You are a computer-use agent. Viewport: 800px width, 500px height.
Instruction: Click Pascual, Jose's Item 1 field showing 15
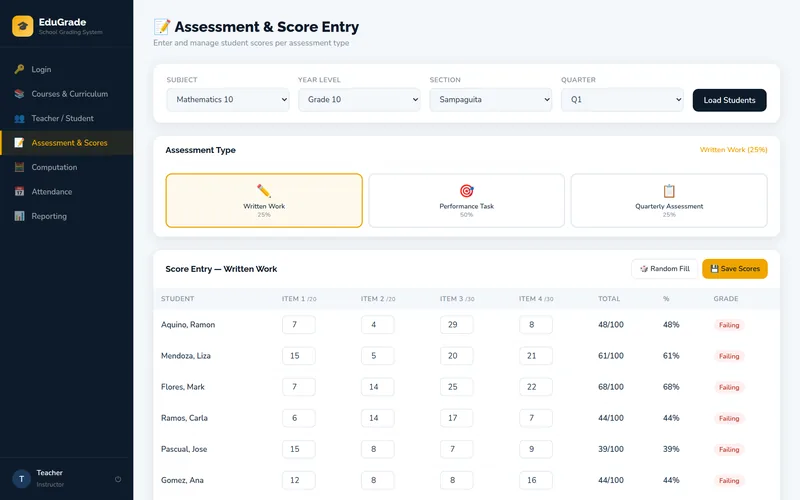click(298, 449)
